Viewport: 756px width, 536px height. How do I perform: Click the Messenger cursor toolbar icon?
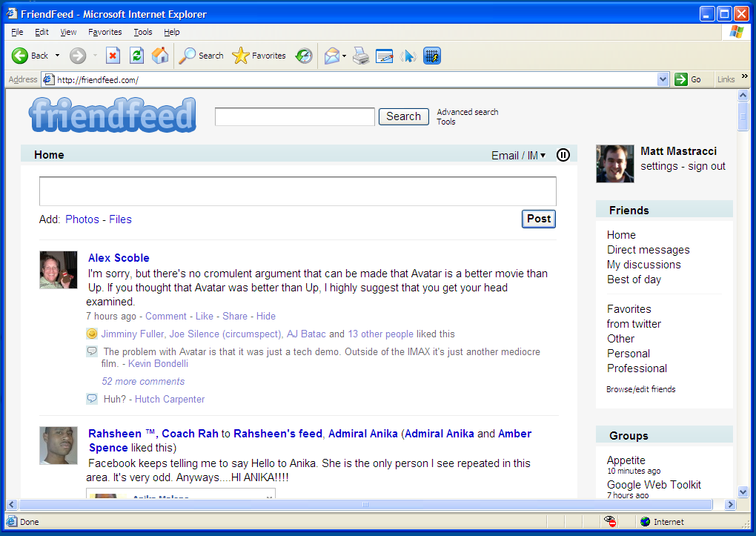tap(408, 56)
